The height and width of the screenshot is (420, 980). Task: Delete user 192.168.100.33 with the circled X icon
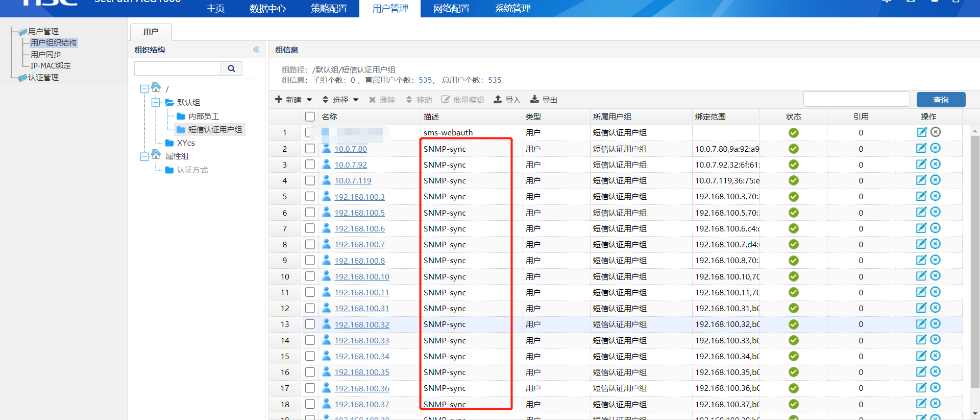pos(935,340)
